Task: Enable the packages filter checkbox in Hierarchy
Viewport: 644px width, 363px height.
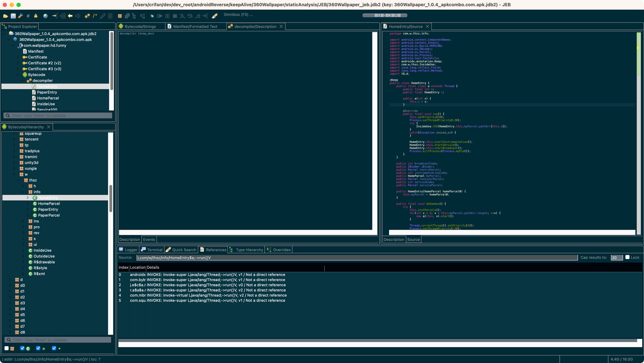Action: pyautogui.click(x=6, y=348)
